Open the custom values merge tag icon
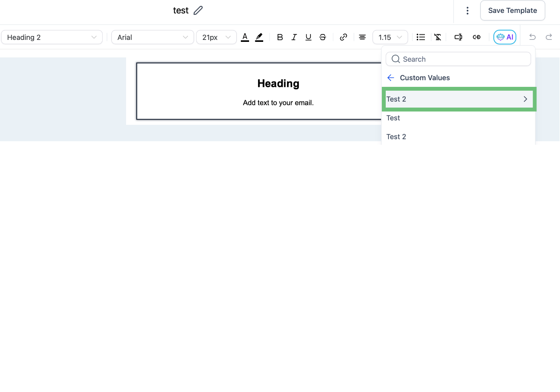Viewport: 560px width, 392px height. point(458,37)
